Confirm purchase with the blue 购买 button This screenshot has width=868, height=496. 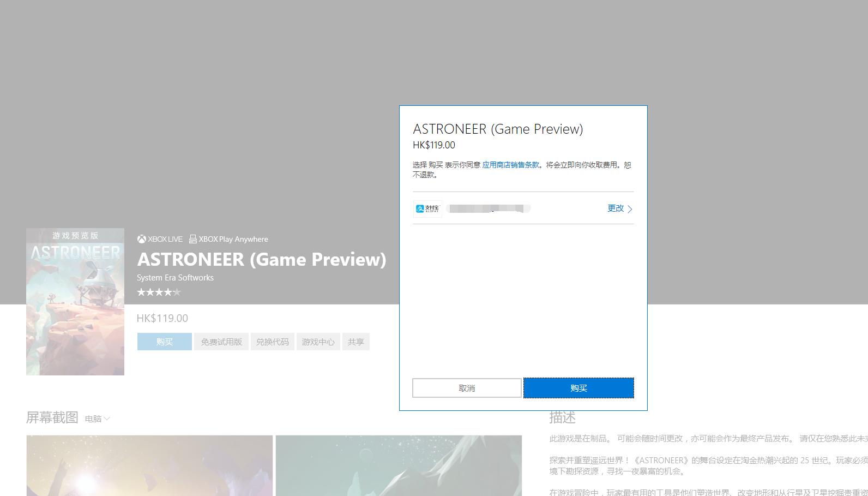578,388
